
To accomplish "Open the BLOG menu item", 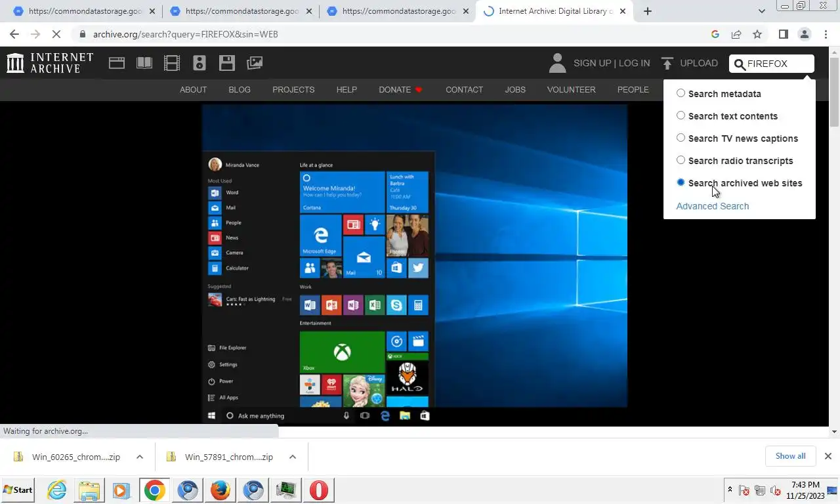I will [x=240, y=90].
